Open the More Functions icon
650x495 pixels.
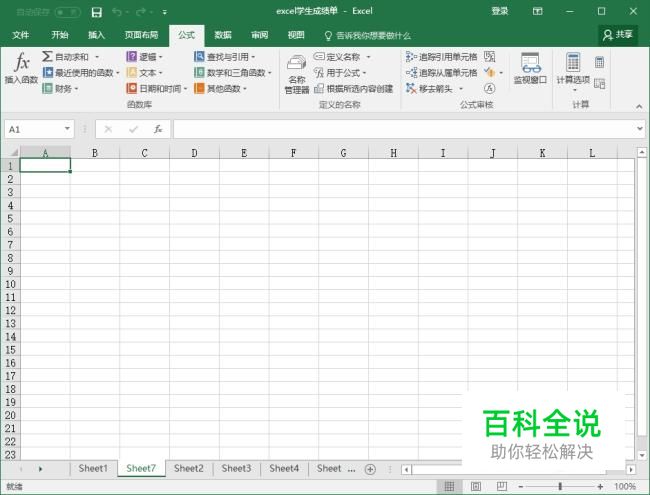click(199, 88)
